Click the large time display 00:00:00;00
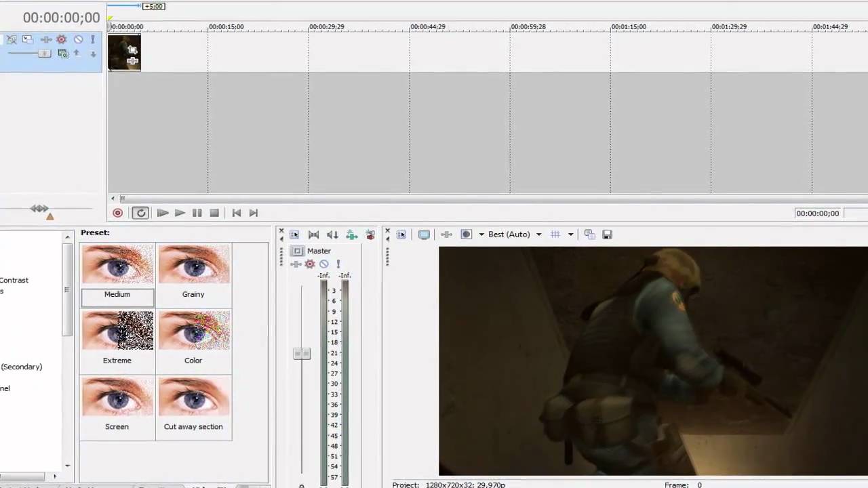The width and height of the screenshot is (868, 488). tap(61, 18)
